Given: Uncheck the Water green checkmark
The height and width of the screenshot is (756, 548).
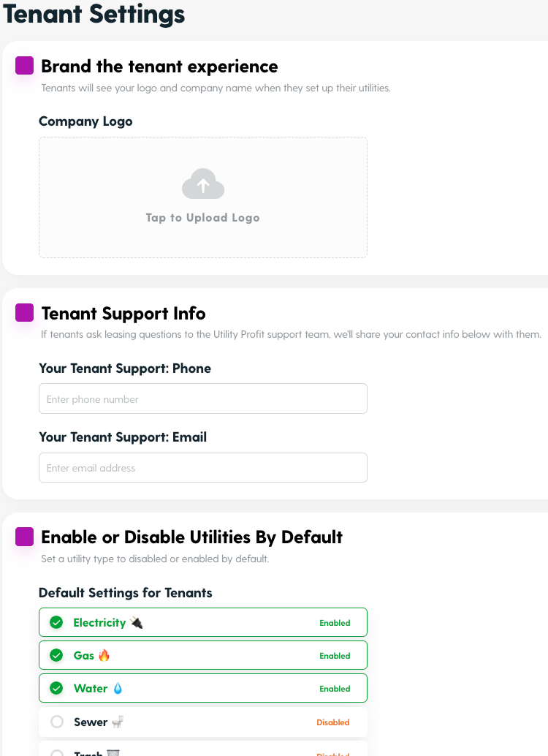Looking at the screenshot, I should (56, 689).
